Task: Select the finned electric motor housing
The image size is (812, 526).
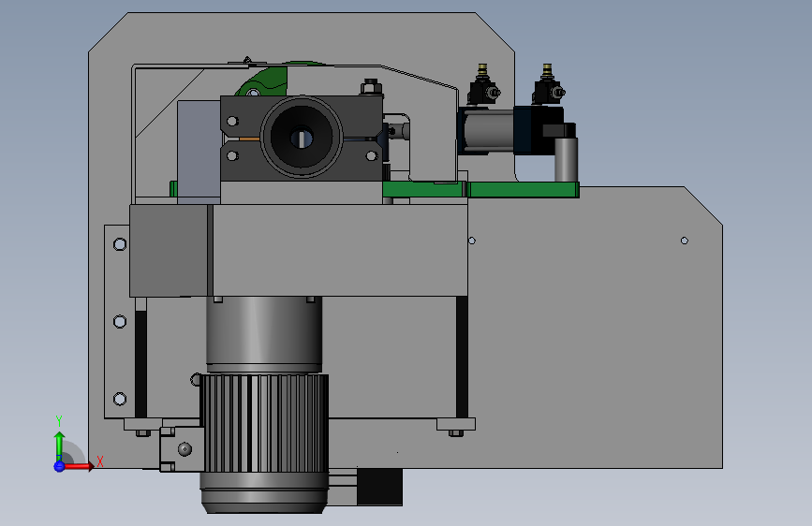Action: (264, 422)
